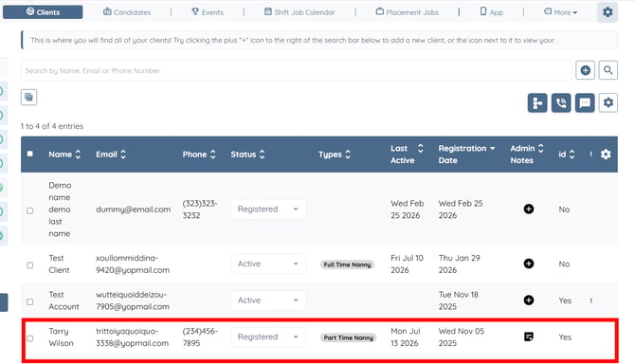The height and width of the screenshot is (364, 635).
Task: Open the Shift Job Calendar tab
Action: click(299, 12)
